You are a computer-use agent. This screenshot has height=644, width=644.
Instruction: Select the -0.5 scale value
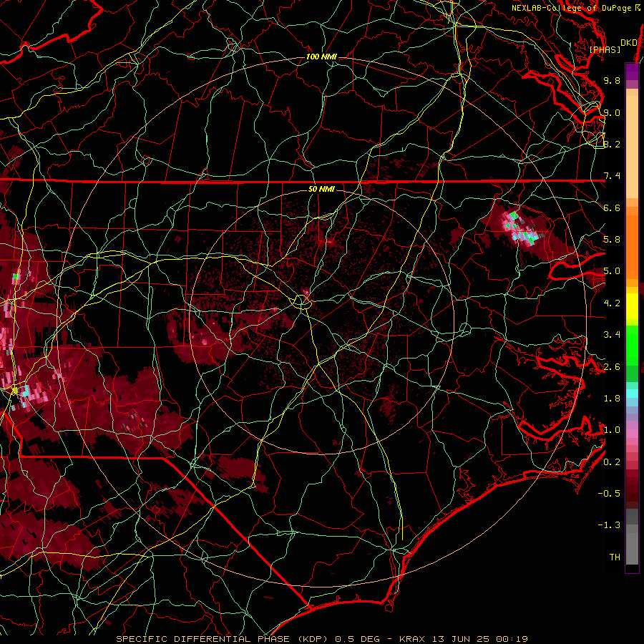[x=609, y=493]
